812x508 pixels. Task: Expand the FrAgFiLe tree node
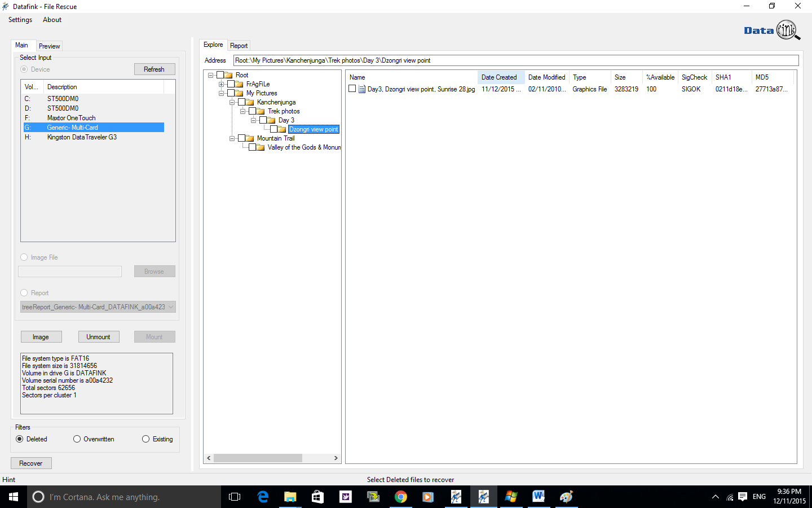(x=222, y=84)
